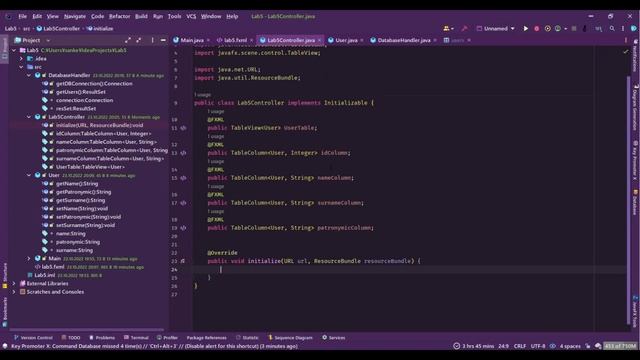Click the CRLF line separator in status bar
This screenshot has width=640, height=360.
(x=520, y=346)
